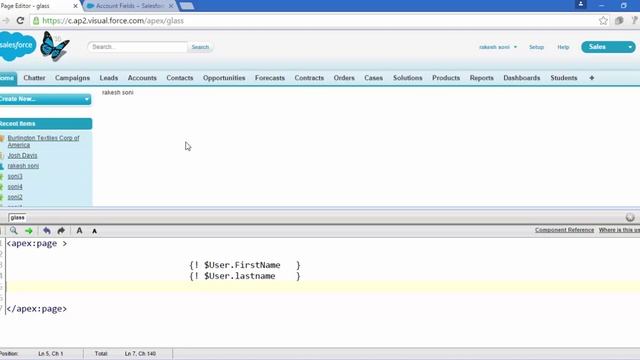
Task: Click the Salesforce cloud logo
Action: click(17, 46)
